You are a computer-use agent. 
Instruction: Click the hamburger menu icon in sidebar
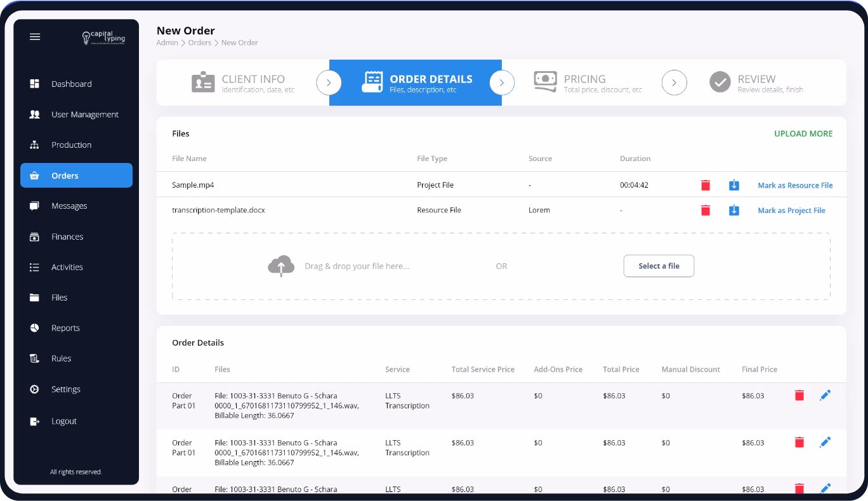35,37
